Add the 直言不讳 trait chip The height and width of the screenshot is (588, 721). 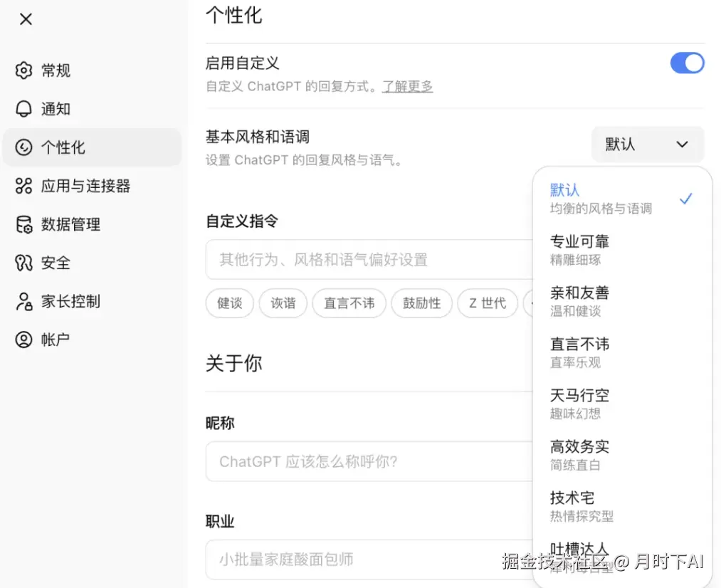[x=349, y=303]
